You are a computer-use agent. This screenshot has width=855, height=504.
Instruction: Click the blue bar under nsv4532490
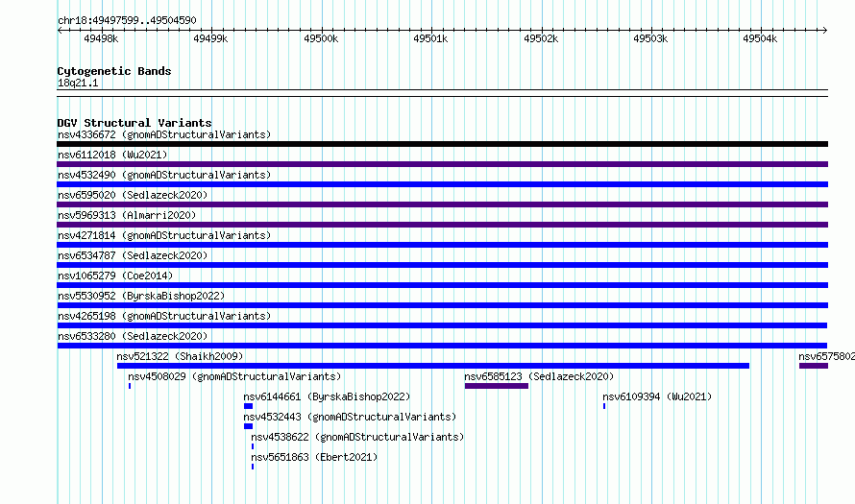coord(442,184)
